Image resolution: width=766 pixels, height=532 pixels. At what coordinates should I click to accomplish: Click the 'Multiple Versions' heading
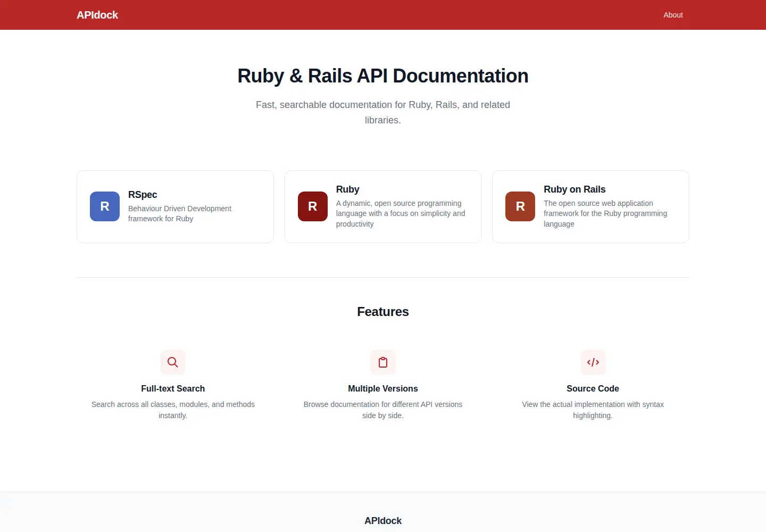383,388
